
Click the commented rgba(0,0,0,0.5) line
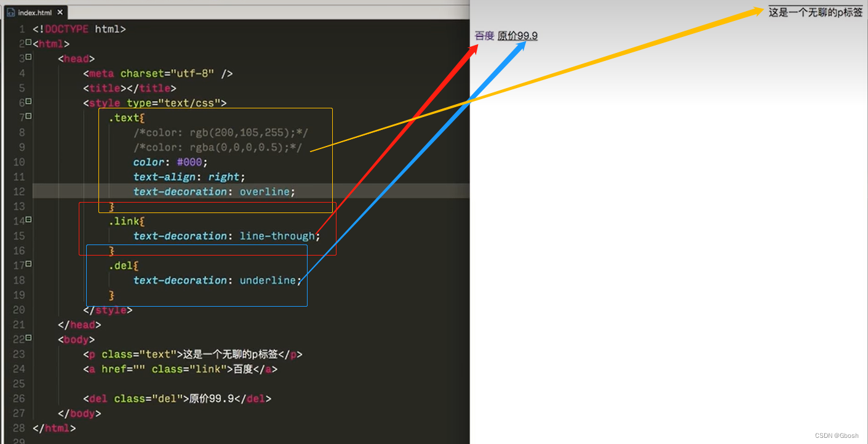[x=218, y=147]
